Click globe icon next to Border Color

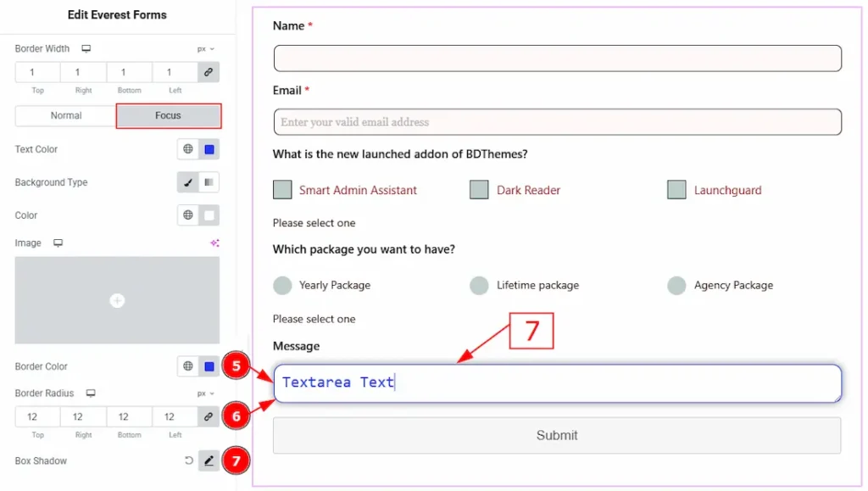click(188, 366)
